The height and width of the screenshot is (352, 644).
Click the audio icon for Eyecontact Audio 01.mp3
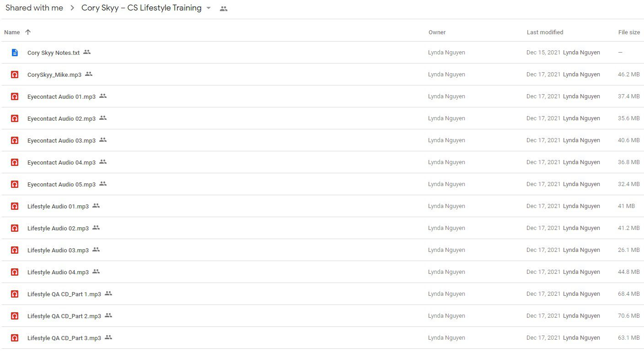pos(15,96)
